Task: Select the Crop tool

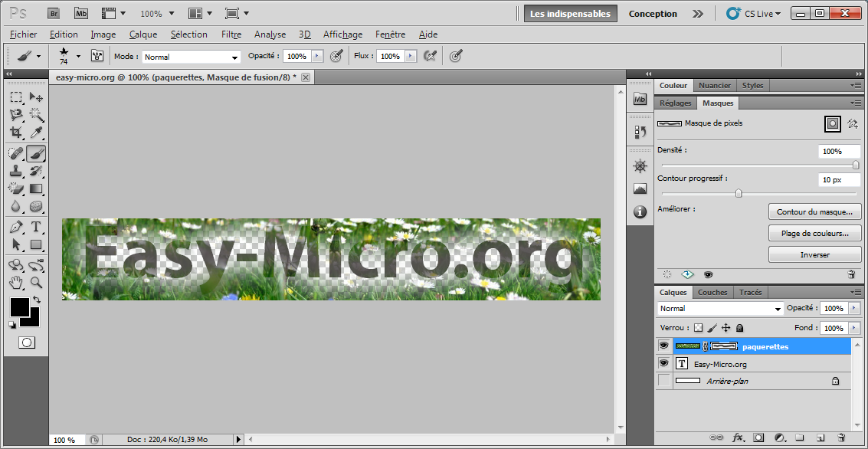Action: [x=17, y=133]
